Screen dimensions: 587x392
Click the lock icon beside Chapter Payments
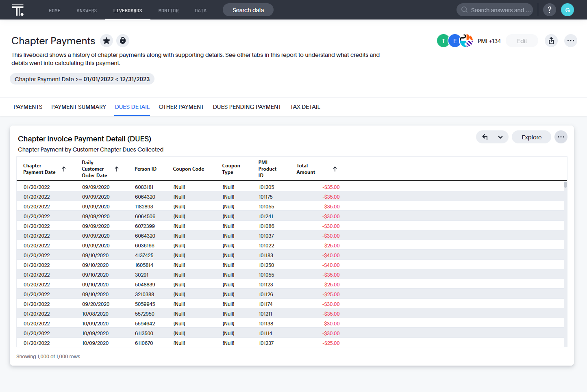point(123,41)
